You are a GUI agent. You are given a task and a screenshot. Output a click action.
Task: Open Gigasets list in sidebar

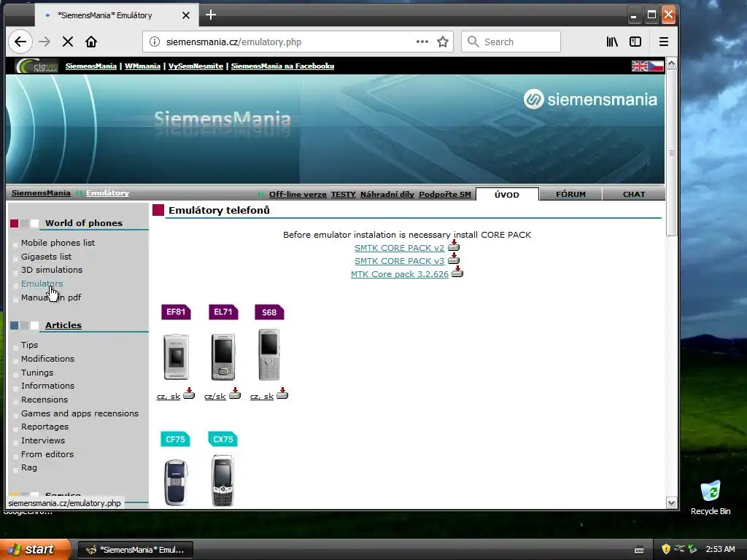[x=46, y=257]
